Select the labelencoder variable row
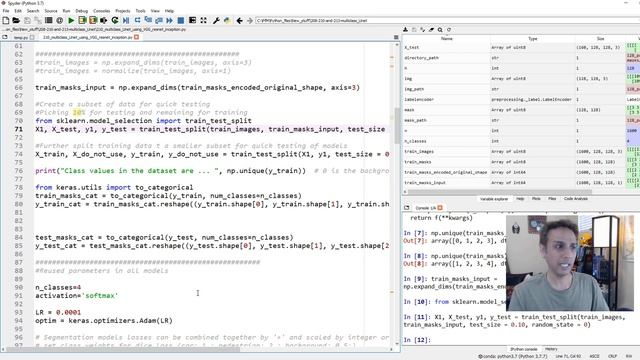The width and height of the screenshot is (640, 360). [521, 99]
